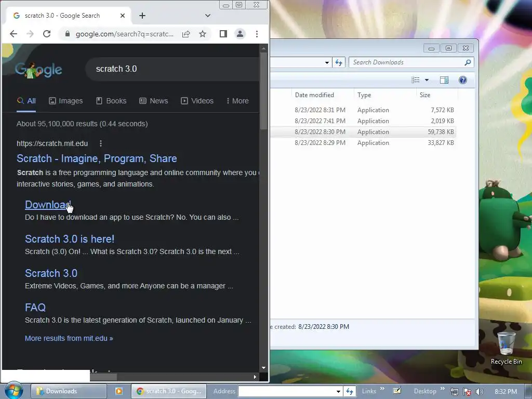Click the padlock site info icon
Screen dimensions: 532x399
68,34
